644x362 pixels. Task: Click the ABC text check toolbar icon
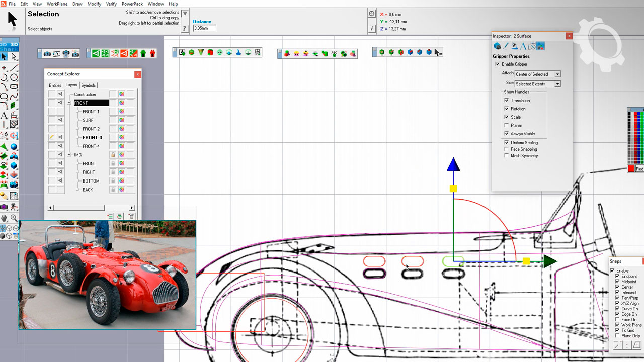click(x=334, y=53)
